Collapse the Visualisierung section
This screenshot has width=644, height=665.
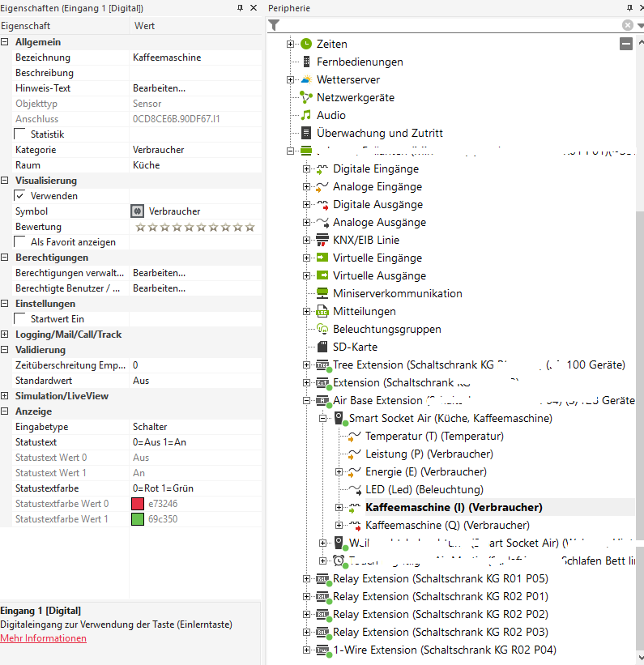5,181
